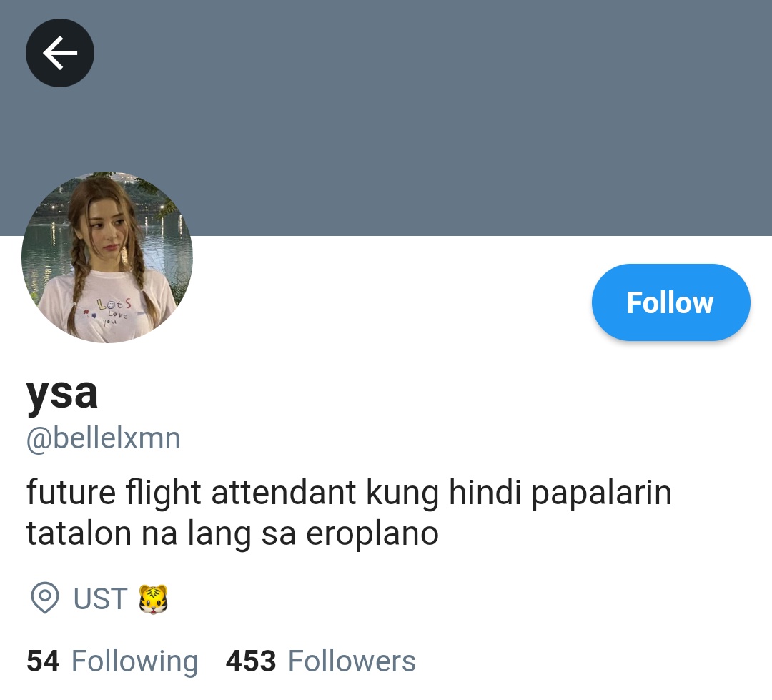
Task: Open the 453 Followers list
Action: [320, 661]
